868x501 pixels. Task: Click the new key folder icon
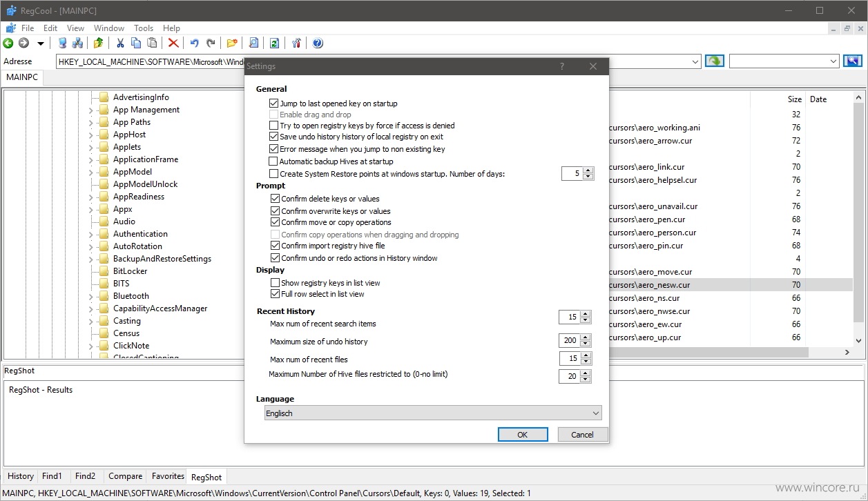pos(232,43)
